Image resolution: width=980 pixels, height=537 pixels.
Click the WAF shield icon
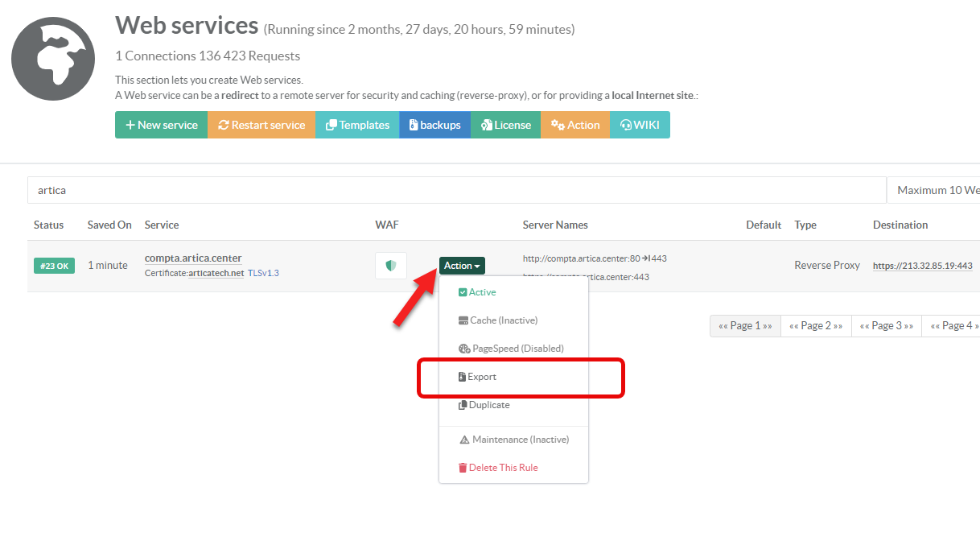click(x=391, y=266)
